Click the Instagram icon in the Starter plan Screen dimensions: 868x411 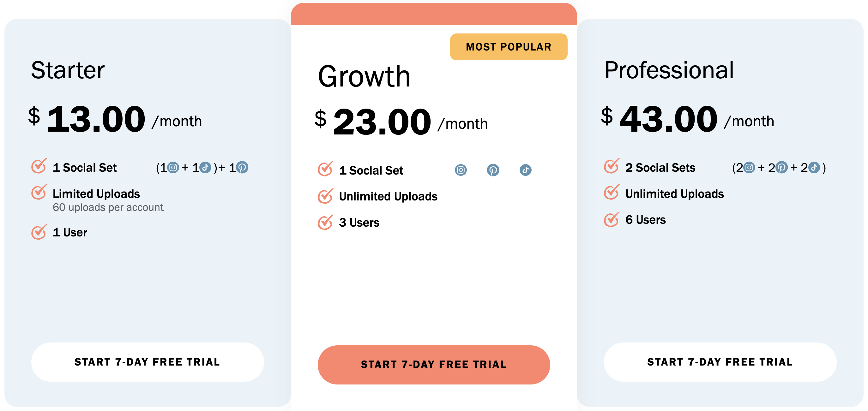173,167
